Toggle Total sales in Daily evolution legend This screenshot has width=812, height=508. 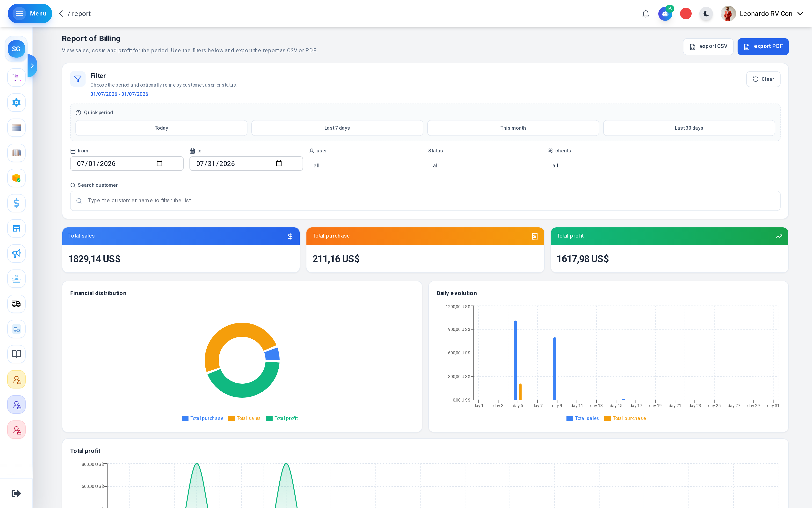pos(582,418)
